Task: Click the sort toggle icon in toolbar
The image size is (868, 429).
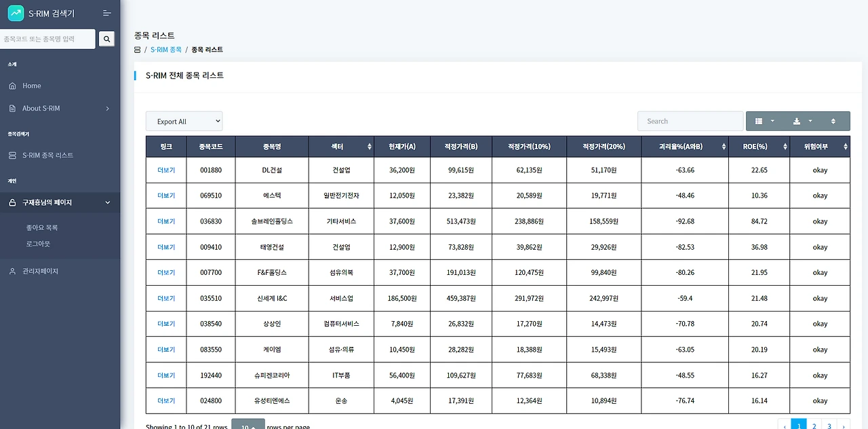Action: point(833,122)
